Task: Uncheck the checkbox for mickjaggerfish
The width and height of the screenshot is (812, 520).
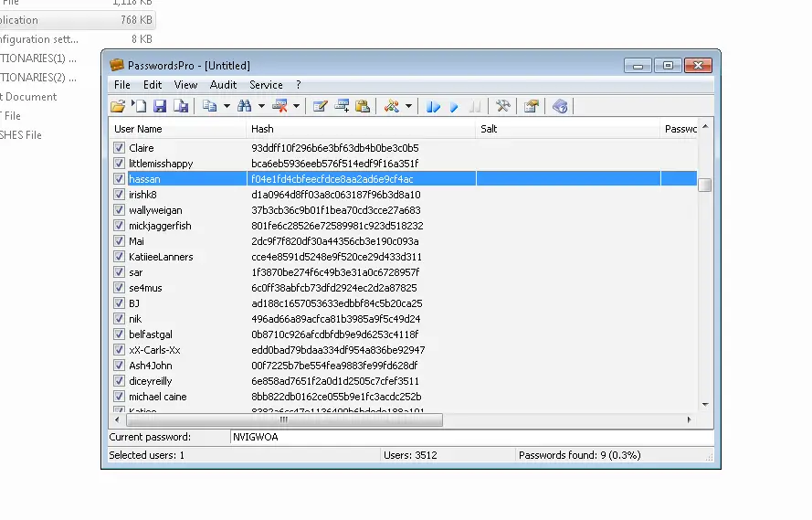Action: click(x=119, y=226)
